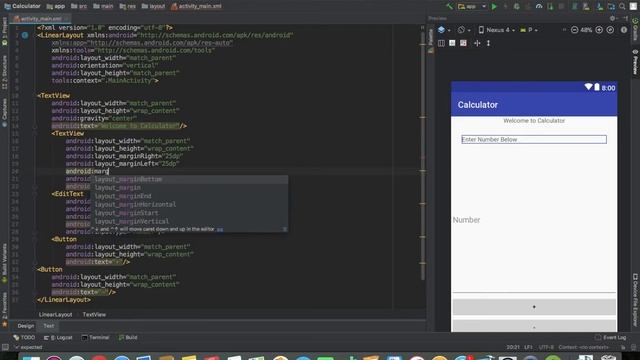This screenshot has height=360, width=640.
Task: Click the upper gray button in phone preview
Action: click(534, 307)
